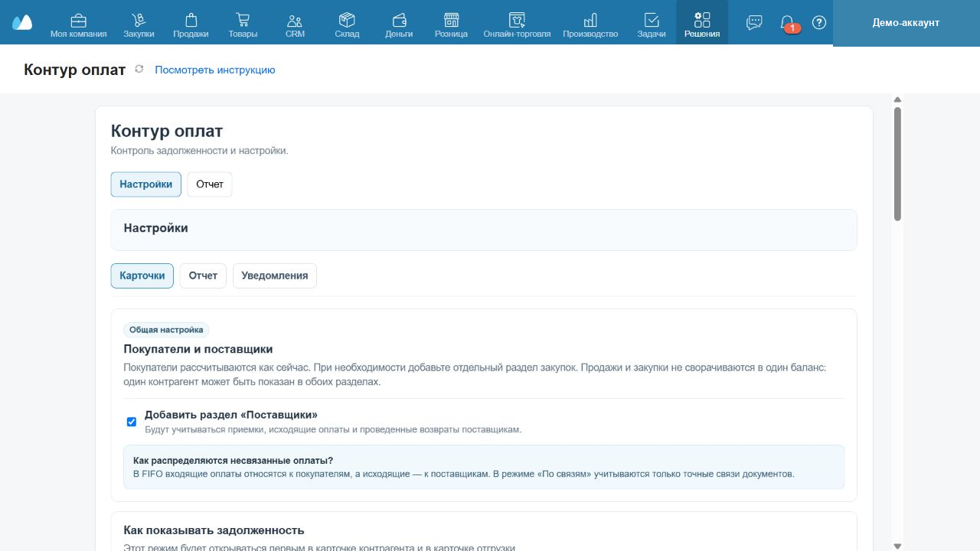Viewport: 980px width, 551px height.
Task: Click the Покупатели и поставщики heading
Action: (198, 349)
